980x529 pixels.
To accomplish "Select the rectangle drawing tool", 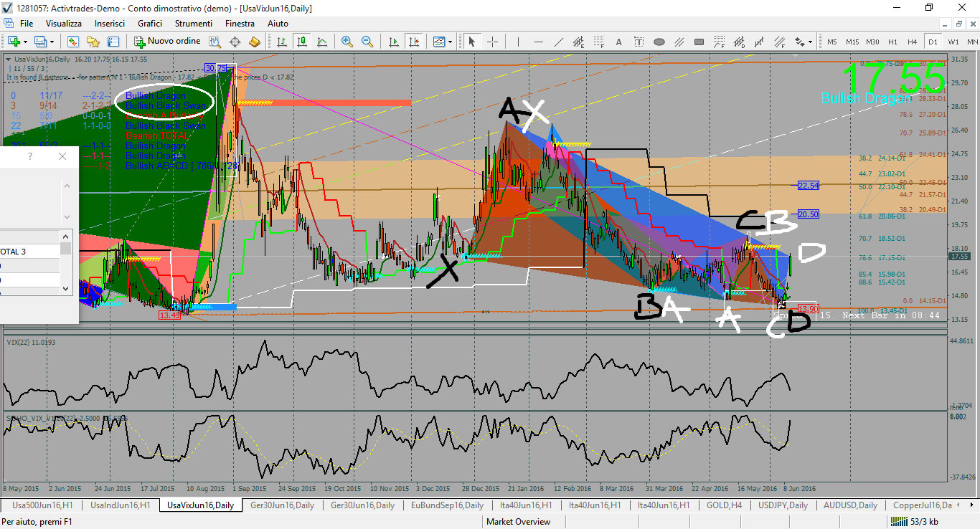I will pos(699,42).
